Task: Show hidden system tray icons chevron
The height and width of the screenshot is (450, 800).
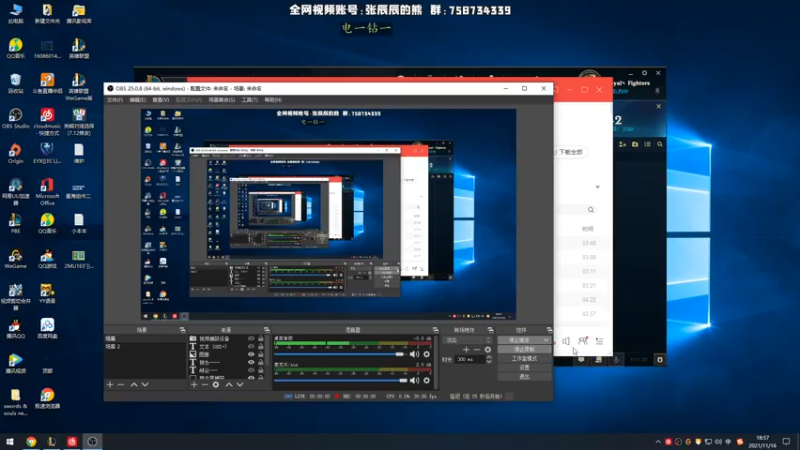Action: coord(658,442)
